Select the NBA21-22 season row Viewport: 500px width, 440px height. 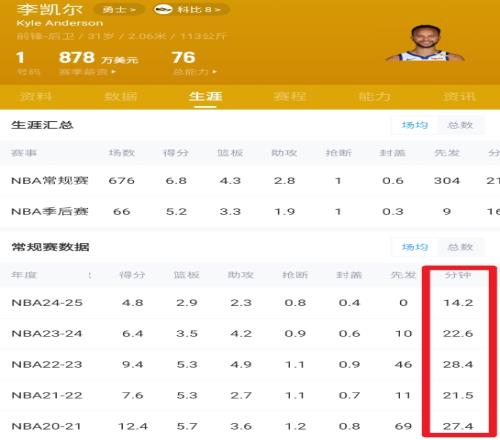250,395
